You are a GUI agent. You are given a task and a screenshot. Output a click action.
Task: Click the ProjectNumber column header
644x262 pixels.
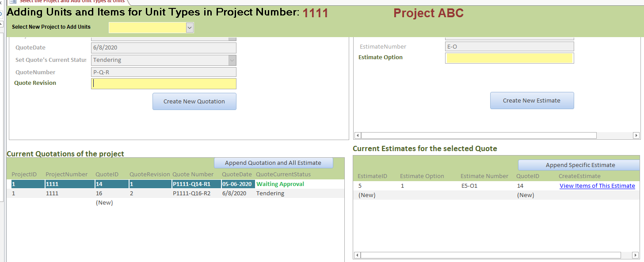coord(67,175)
